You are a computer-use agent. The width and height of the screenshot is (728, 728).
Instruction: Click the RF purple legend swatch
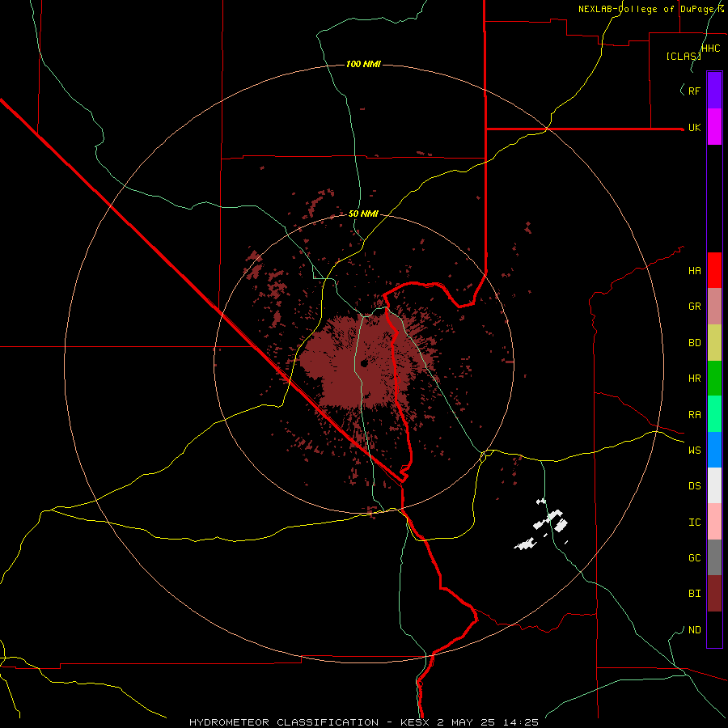(x=714, y=90)
